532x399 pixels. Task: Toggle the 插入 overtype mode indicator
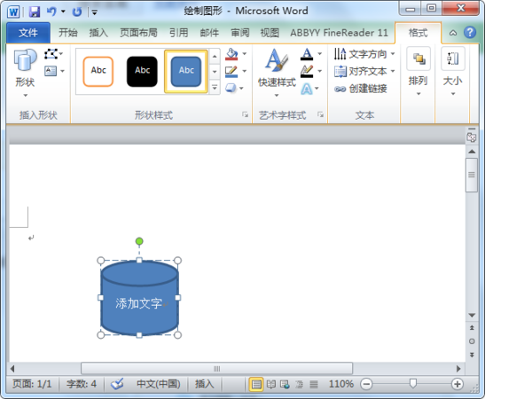(204, 384)
